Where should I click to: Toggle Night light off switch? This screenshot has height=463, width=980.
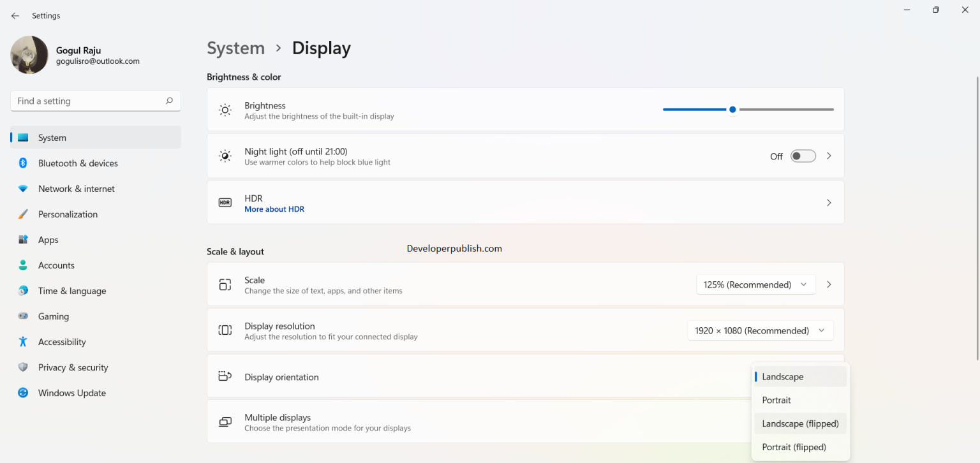[x=803, y=156]
